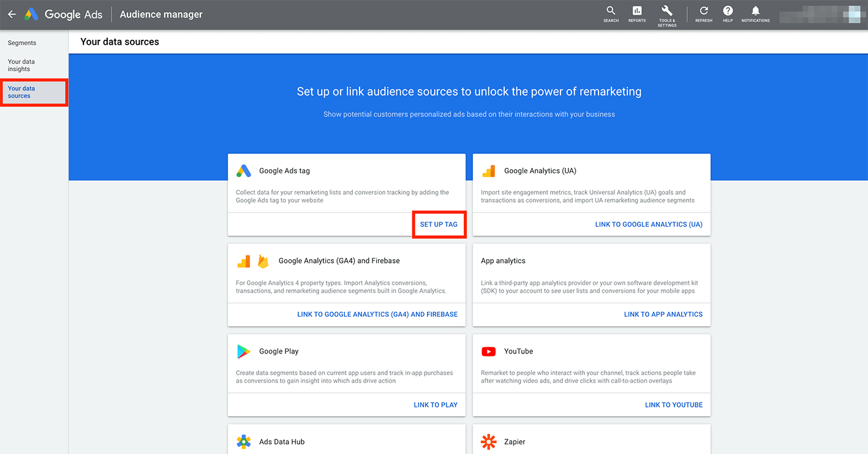Click the banner subtitle about personalized ads

tap(469, 114)
